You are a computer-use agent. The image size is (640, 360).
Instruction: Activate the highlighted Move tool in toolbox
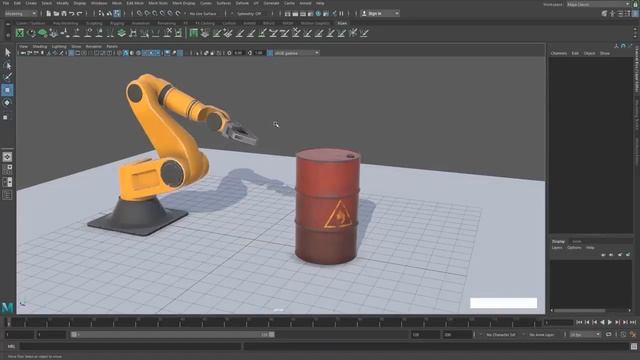pos(7,90)
